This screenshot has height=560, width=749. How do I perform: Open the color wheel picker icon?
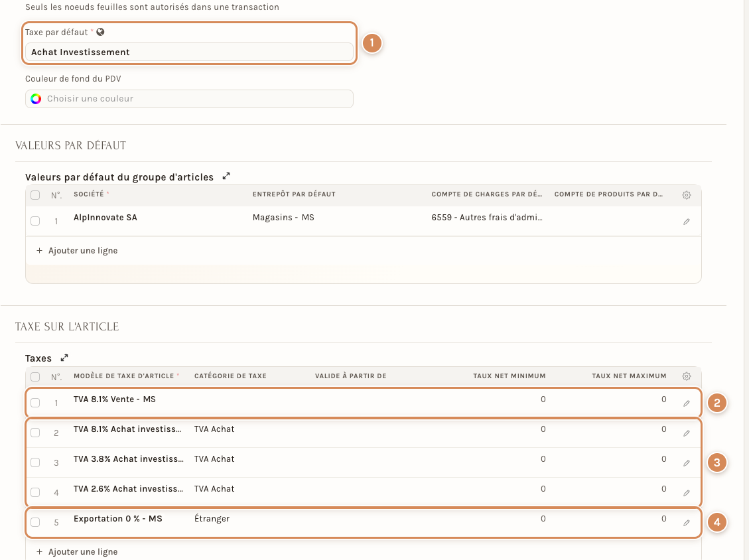(36, 99)
